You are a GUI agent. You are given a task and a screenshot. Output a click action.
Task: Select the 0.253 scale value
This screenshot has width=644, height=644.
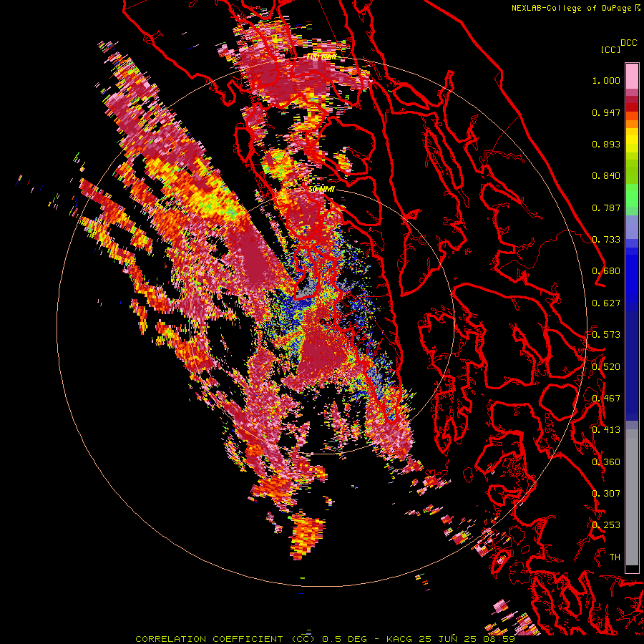[606, 525]
